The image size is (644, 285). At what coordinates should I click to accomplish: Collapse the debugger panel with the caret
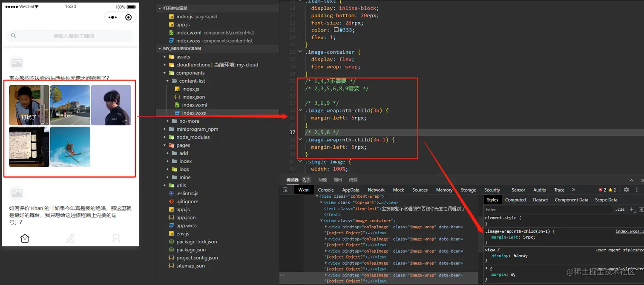tap(632, 180)
